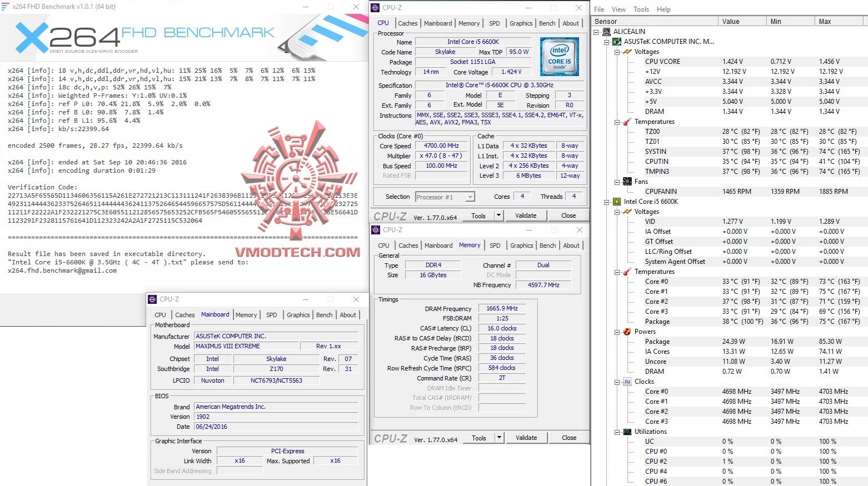The image size is (868, 486).
Task: Click the Value column header
Action: pyautogui.click(x=742, y=22)
